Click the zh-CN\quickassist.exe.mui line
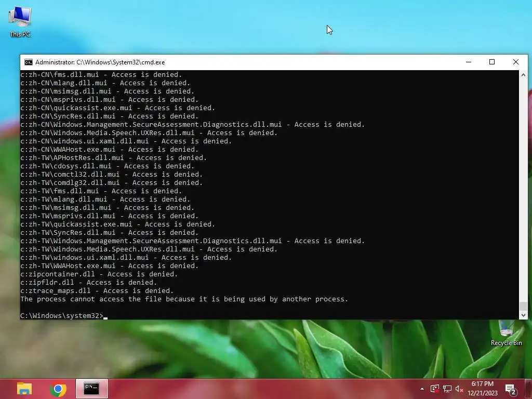The height and width of the screenshot is (399, 532). coord(118,108)
